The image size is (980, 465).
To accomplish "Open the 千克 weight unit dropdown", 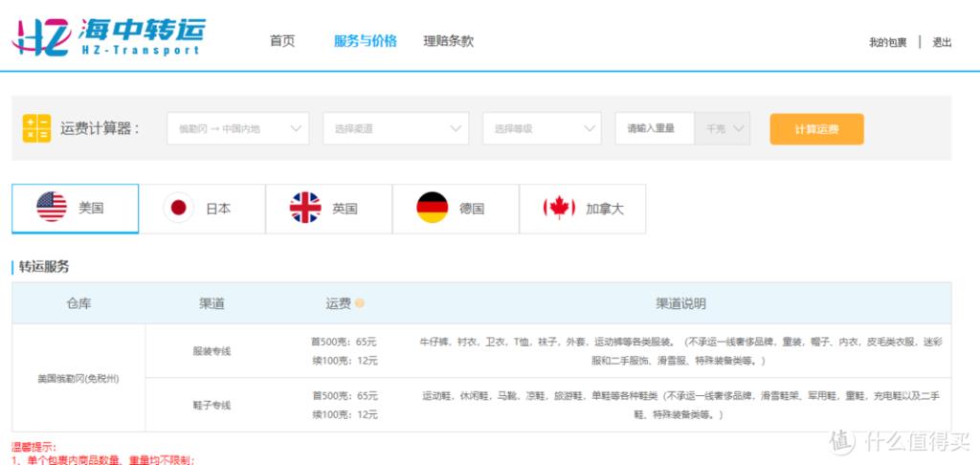I will pos(722,129).
